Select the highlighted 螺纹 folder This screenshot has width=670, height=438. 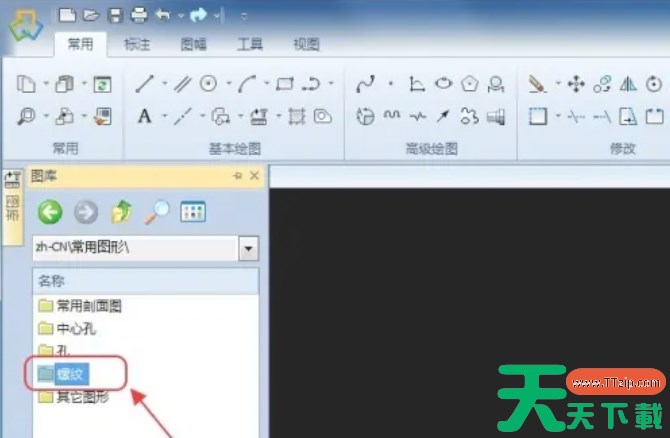[x=63, y=374]
